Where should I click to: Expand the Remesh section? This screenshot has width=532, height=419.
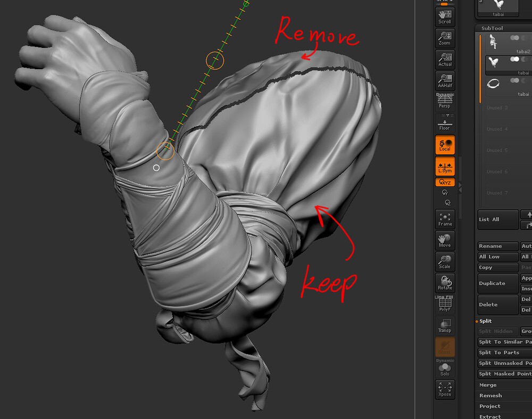click(491, 396)
